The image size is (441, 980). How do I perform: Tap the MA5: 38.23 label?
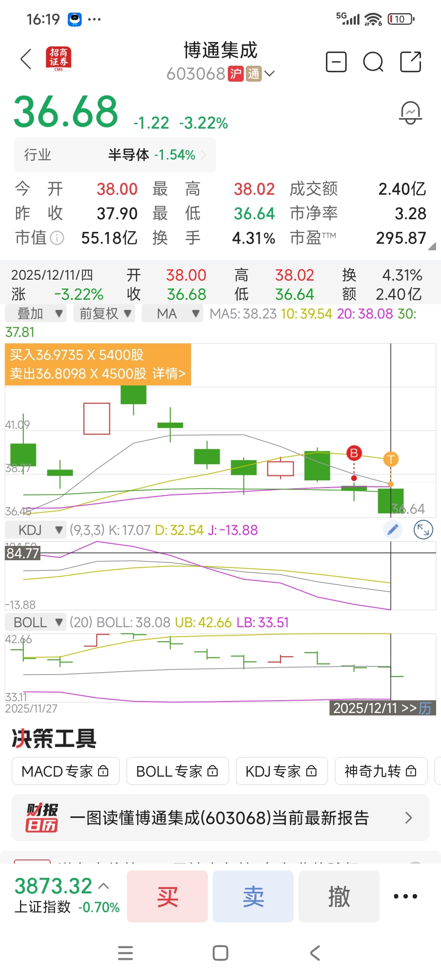click(243, 314)
